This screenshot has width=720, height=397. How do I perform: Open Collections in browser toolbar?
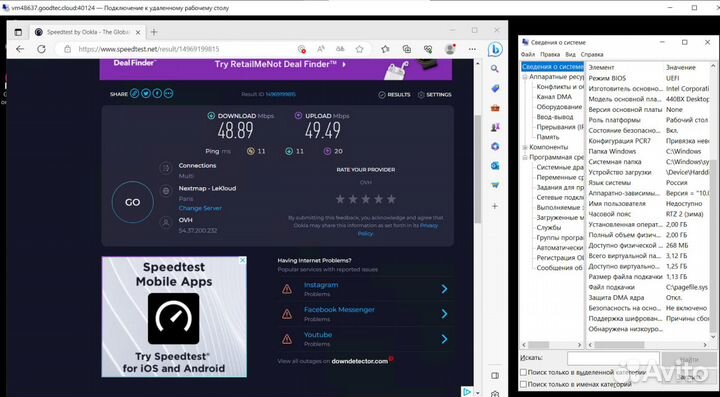[406, 49]
